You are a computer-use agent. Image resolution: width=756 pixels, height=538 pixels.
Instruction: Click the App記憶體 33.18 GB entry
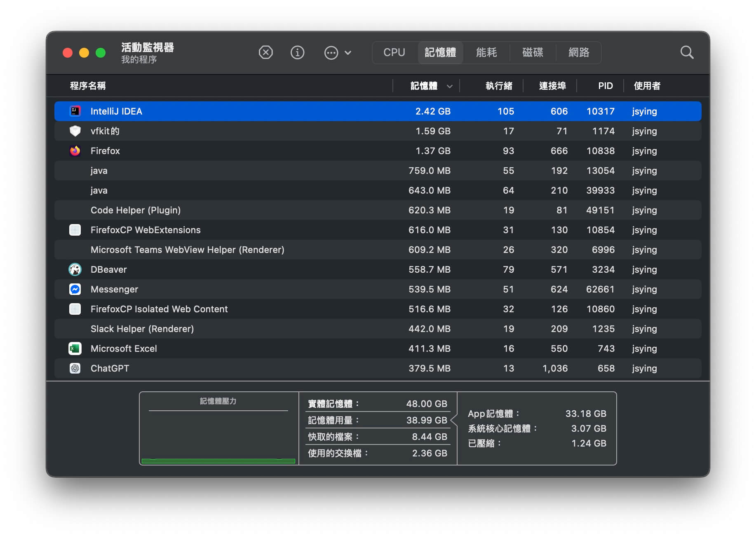pyautogui.click(x=537, y=414)
